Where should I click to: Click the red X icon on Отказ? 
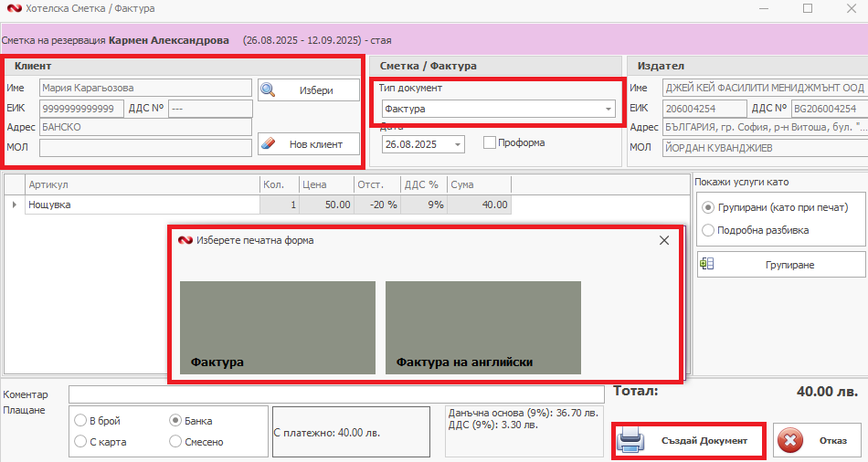793,441
